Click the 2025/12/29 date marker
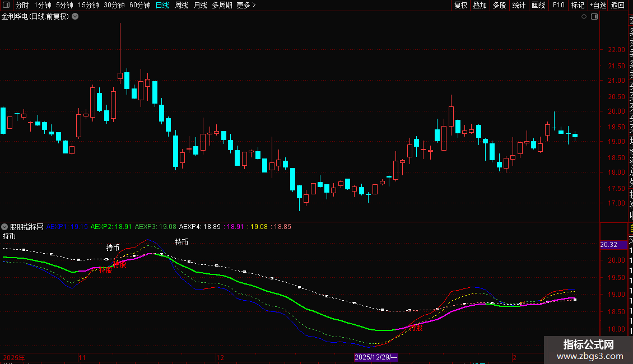Viewport: 633px width, 364px height. coord(376,357)
